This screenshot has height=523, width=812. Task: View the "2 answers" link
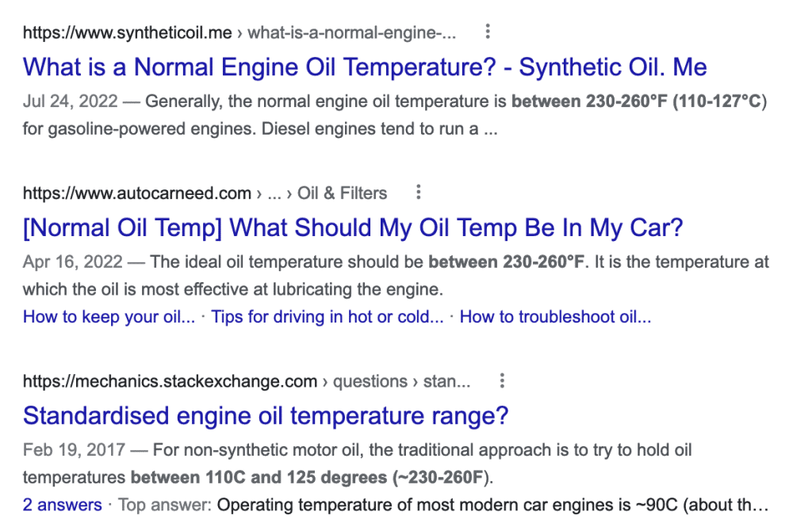click(x=63, y=505)
